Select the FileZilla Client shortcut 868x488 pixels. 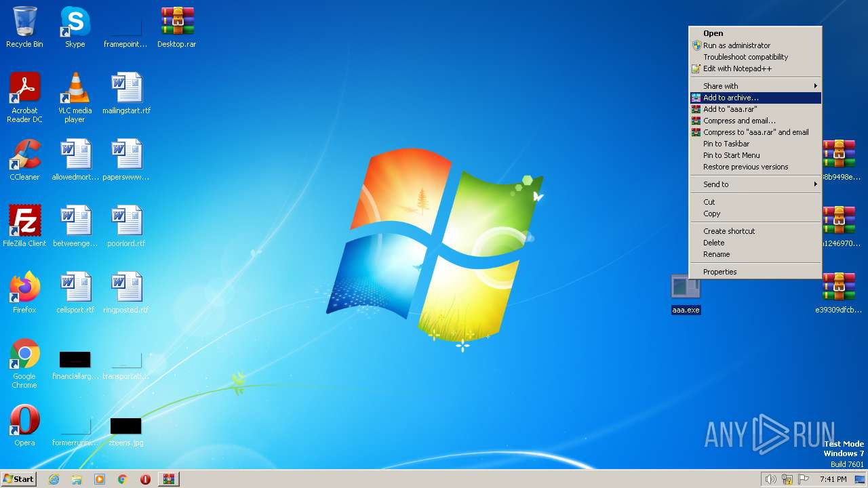[24, 226]
